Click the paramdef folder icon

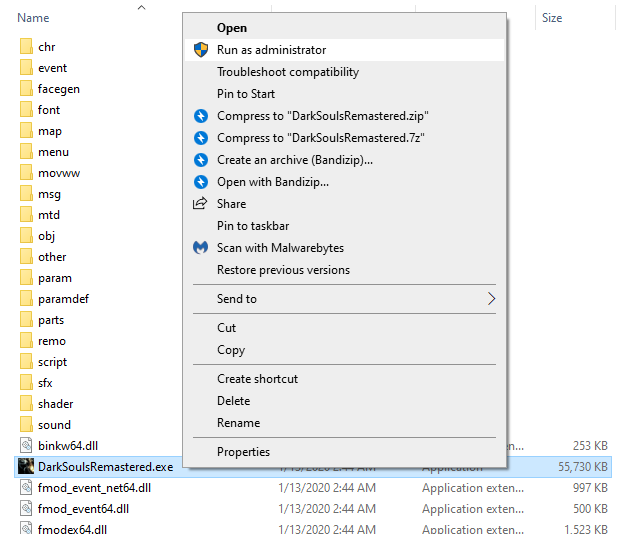[26, 299]
